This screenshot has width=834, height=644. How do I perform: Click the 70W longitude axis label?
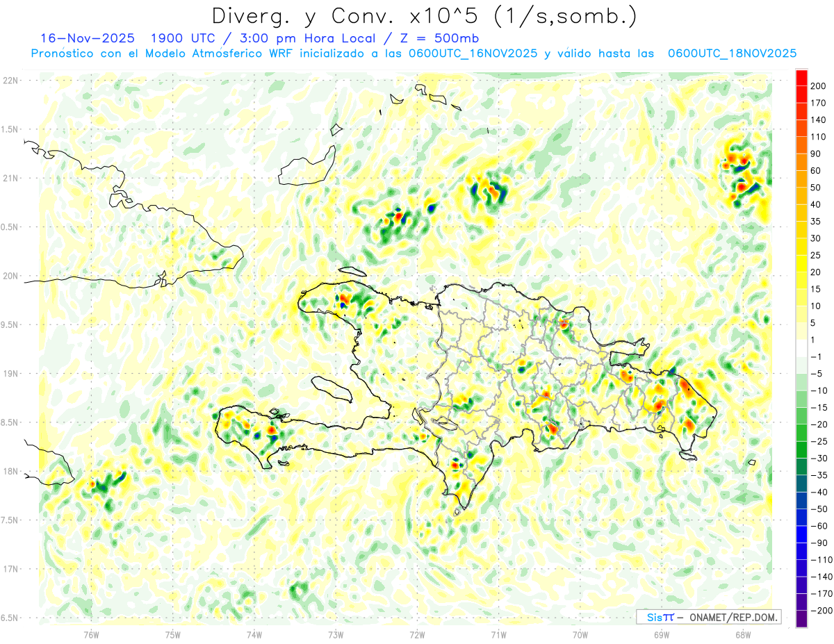pyautogui.click(x=580, y=634)
